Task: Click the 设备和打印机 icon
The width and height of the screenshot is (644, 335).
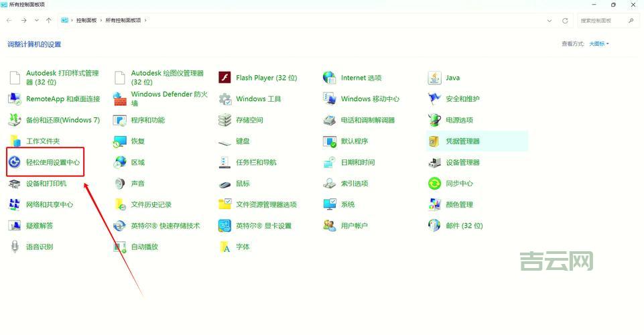Action: point(15,184)
